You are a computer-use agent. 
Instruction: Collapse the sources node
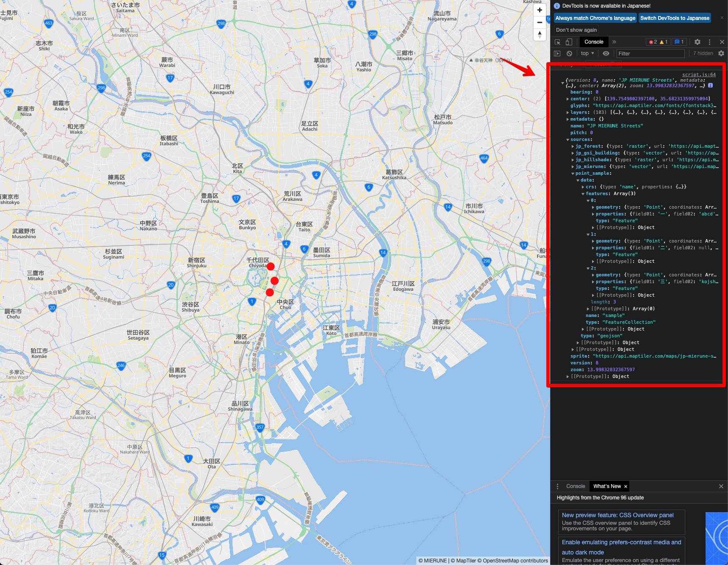[x=567, y=140]
